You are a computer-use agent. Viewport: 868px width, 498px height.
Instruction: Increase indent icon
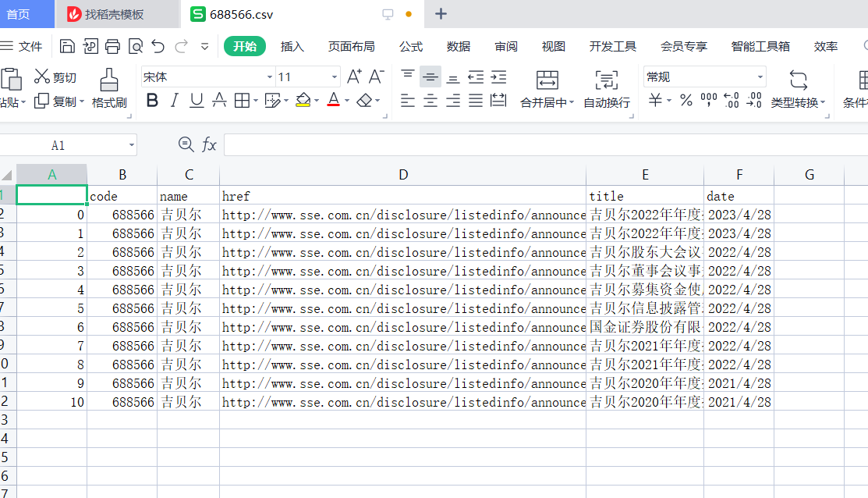click(x=498, y=76)
